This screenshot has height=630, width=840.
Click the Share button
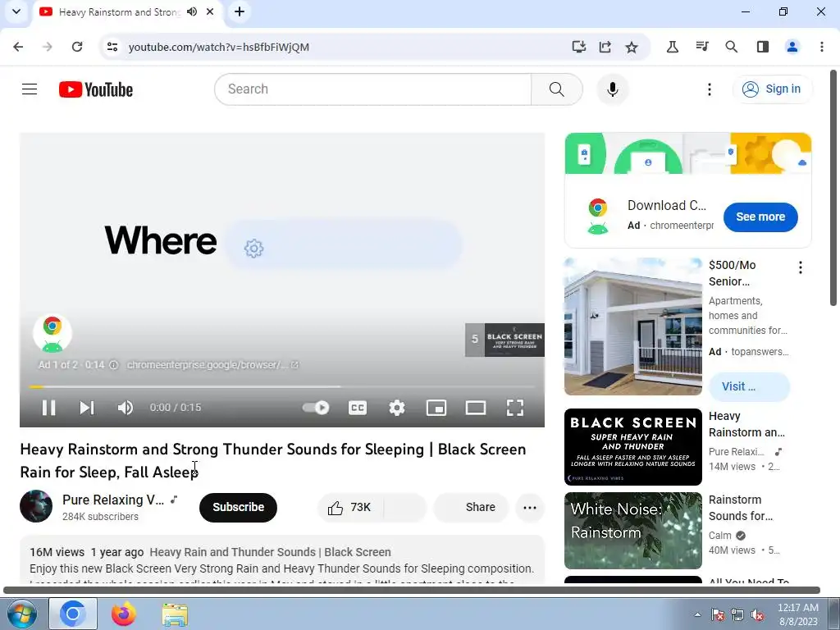tap(471, 507)
